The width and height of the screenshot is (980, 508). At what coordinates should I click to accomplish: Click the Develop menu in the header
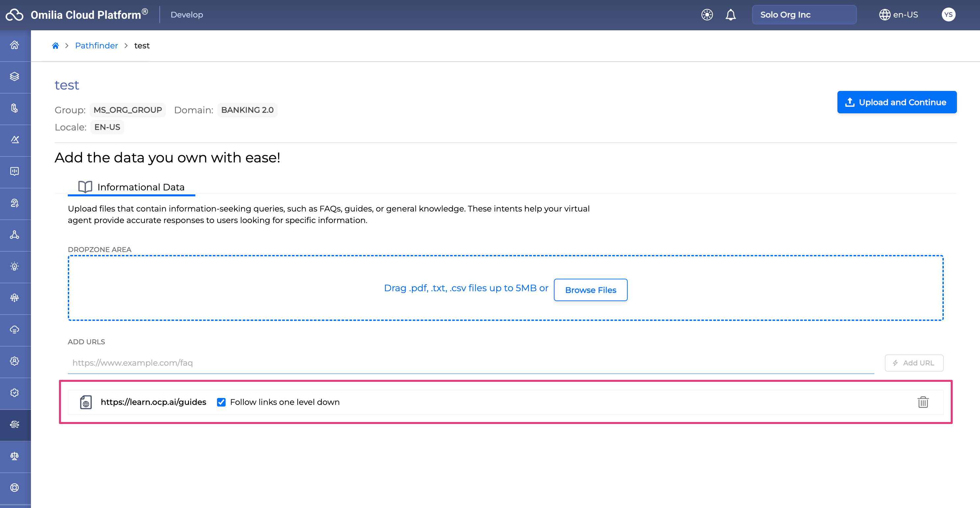tap(187, 15)
